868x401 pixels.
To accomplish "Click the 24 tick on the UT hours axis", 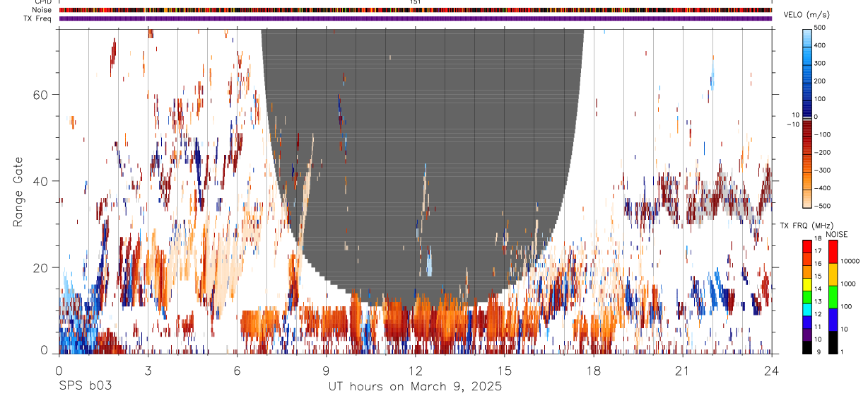I will (772, 371).
